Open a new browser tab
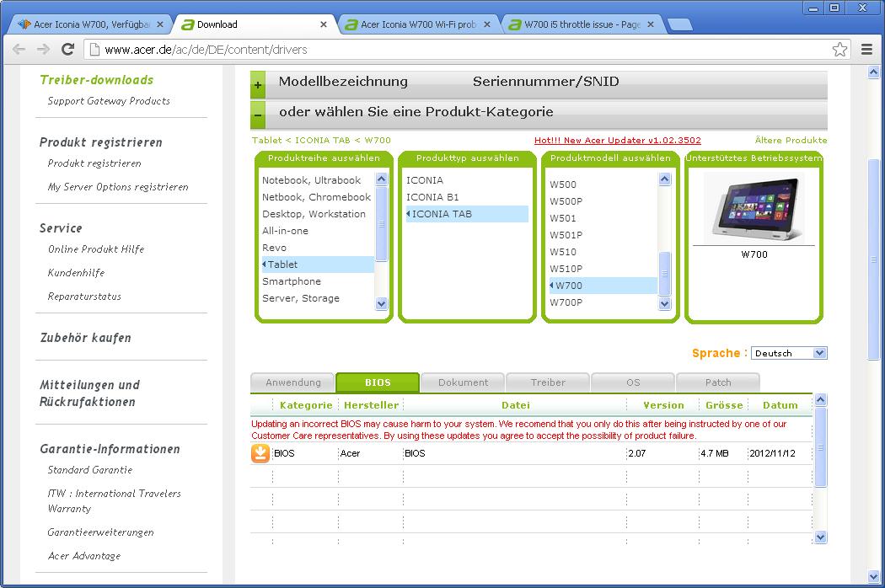 coord(679,24)
